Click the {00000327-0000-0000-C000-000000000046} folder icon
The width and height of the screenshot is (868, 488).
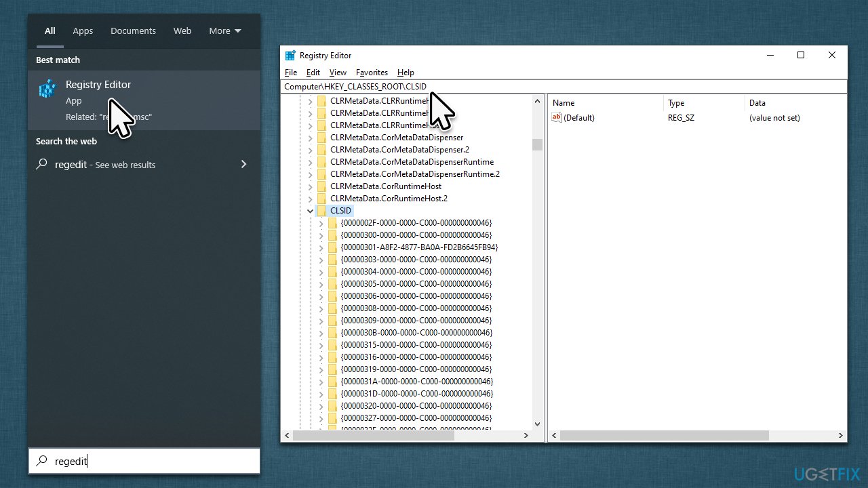[x=332, y=418]
